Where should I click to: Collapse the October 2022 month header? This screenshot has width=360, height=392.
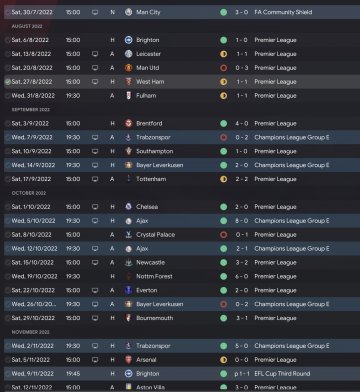coord(29,193)
